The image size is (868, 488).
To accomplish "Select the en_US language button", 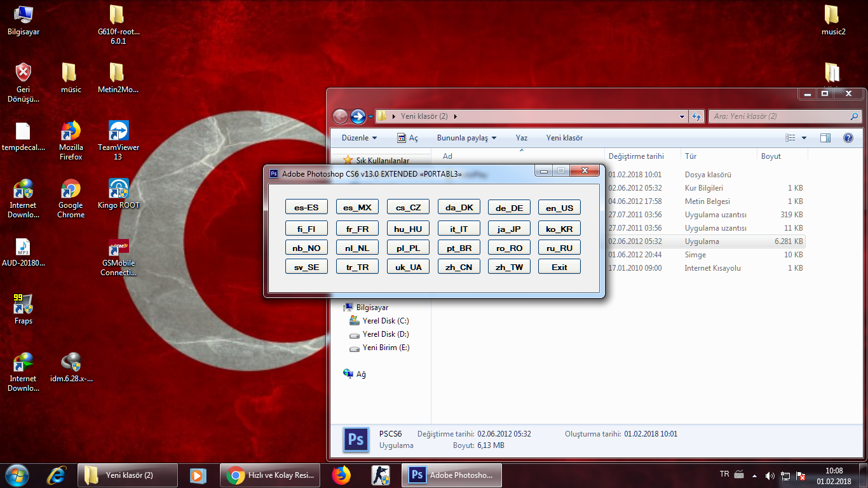I will [x=559, y=207].
